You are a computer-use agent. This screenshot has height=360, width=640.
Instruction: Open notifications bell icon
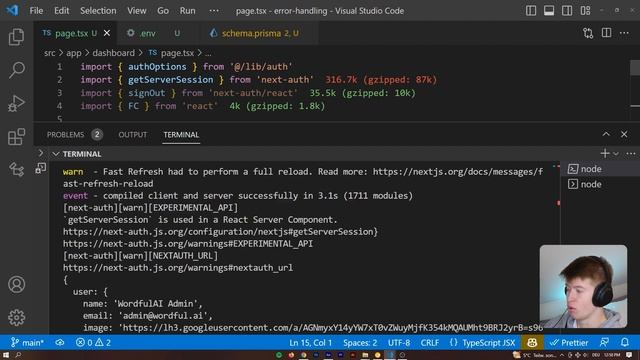coord(625,342)
